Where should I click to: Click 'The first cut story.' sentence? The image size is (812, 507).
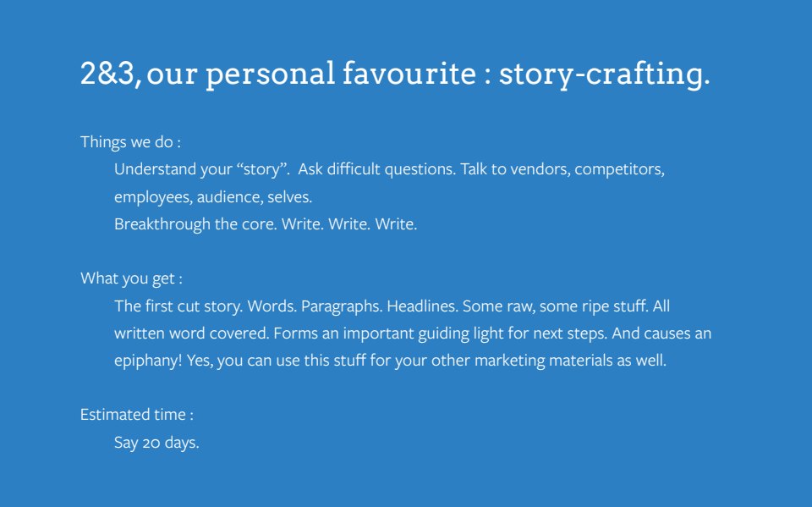178,306
